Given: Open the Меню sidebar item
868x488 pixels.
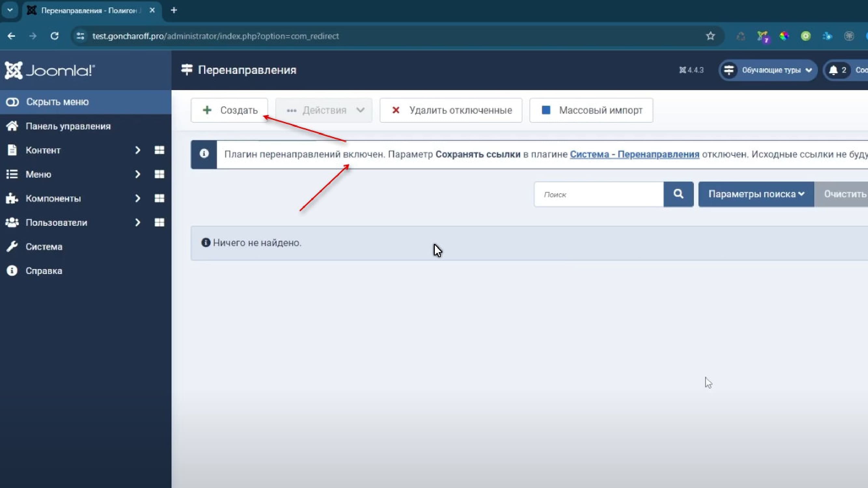Looking at the screenshot, I should click(38, 174).
